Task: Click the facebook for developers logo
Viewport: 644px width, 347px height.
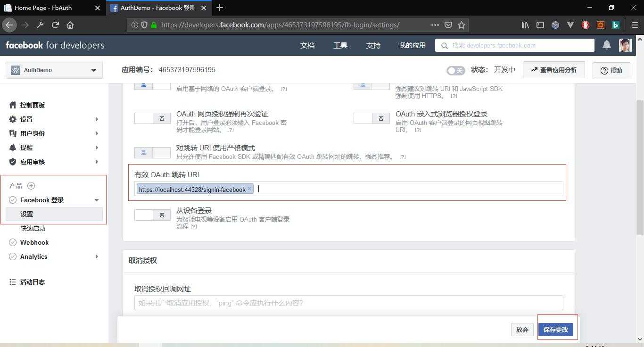Action: (55, 45)
